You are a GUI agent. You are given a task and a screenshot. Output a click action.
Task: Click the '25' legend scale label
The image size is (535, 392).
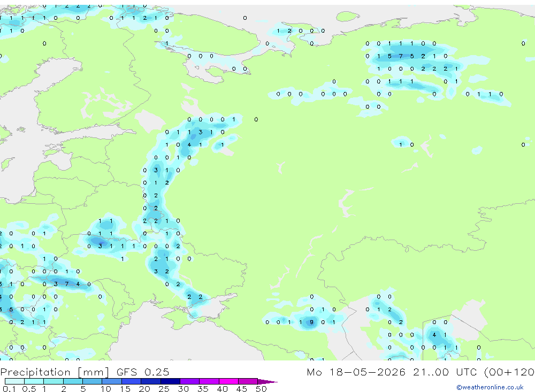164,389
